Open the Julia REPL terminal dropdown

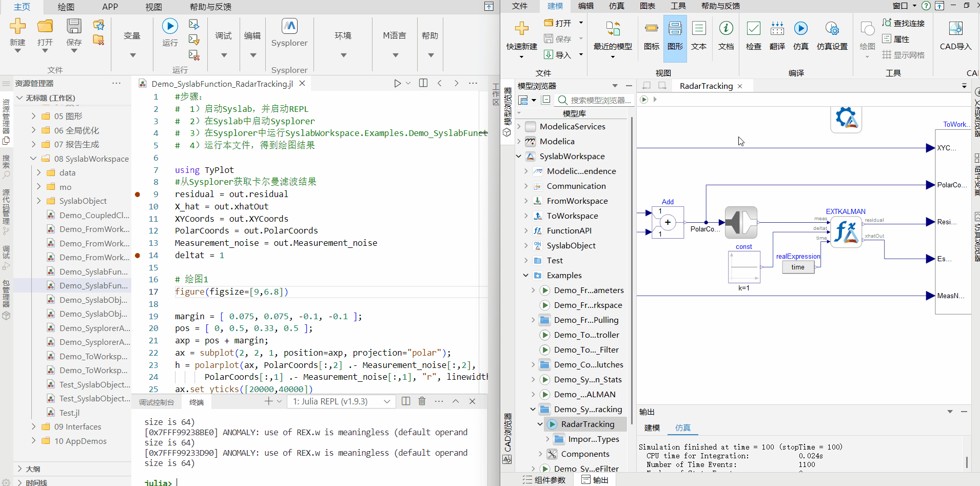342,402
